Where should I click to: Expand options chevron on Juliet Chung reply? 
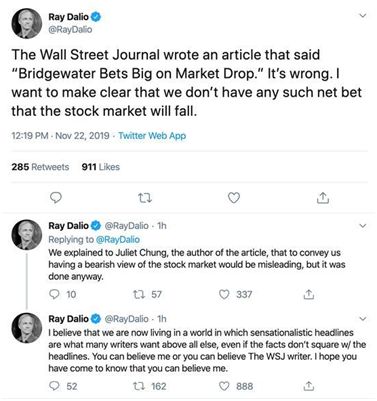click(363, 226)
